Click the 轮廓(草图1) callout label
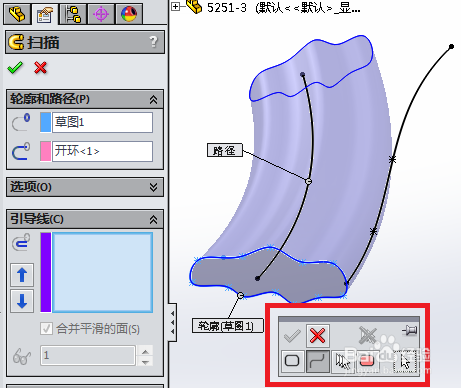Viewport: 461px width, 388px height. [x=227, y=326]
